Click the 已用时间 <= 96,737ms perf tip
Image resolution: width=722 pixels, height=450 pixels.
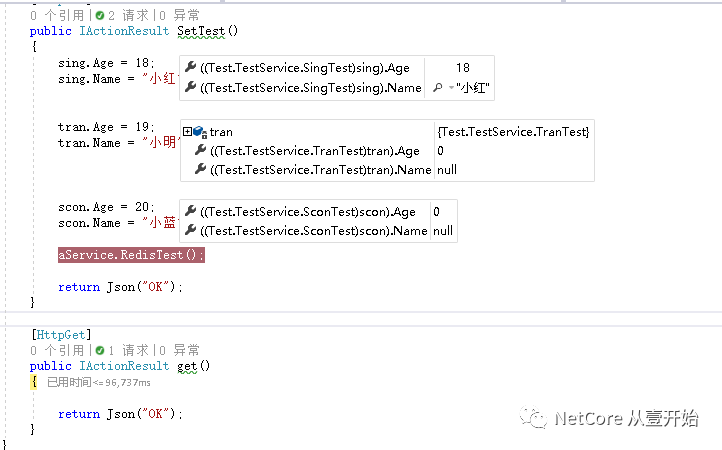[x=99, y=382]
